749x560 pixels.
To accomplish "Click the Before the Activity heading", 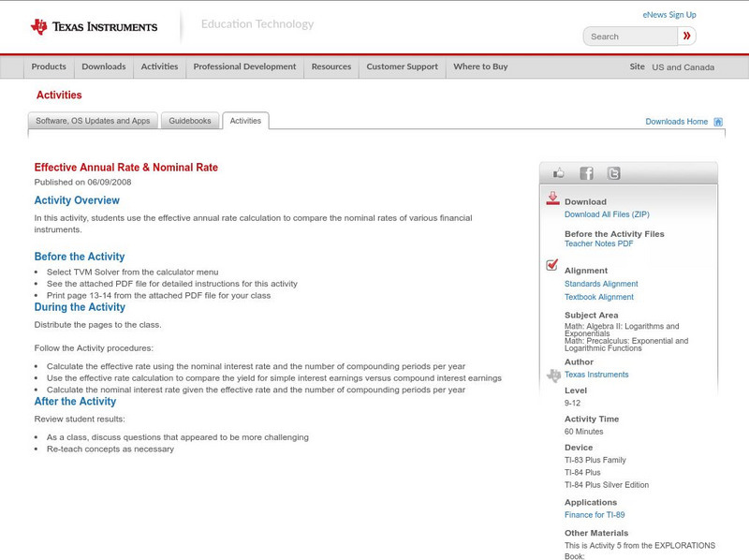I will (x=80, y=257).
